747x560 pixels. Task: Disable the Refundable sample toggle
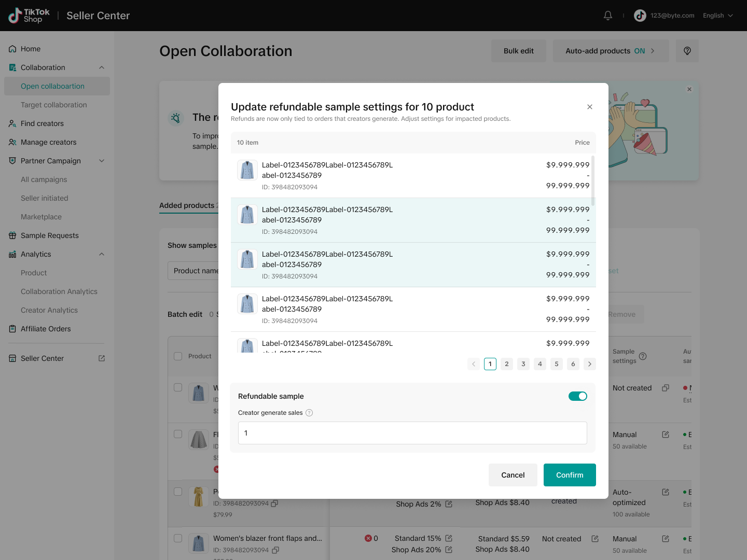(577, 396)
